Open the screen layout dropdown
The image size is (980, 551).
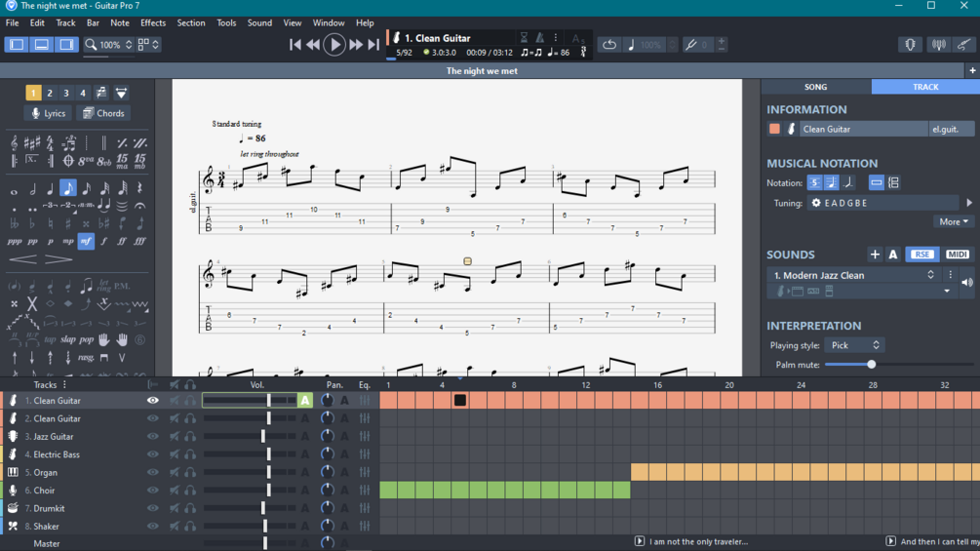pyautogui.click(x=149, y=44)
